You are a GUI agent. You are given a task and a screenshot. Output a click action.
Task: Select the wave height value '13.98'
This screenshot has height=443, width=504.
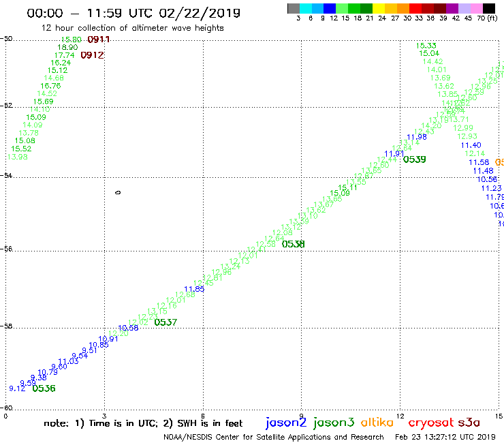(18, 157)
